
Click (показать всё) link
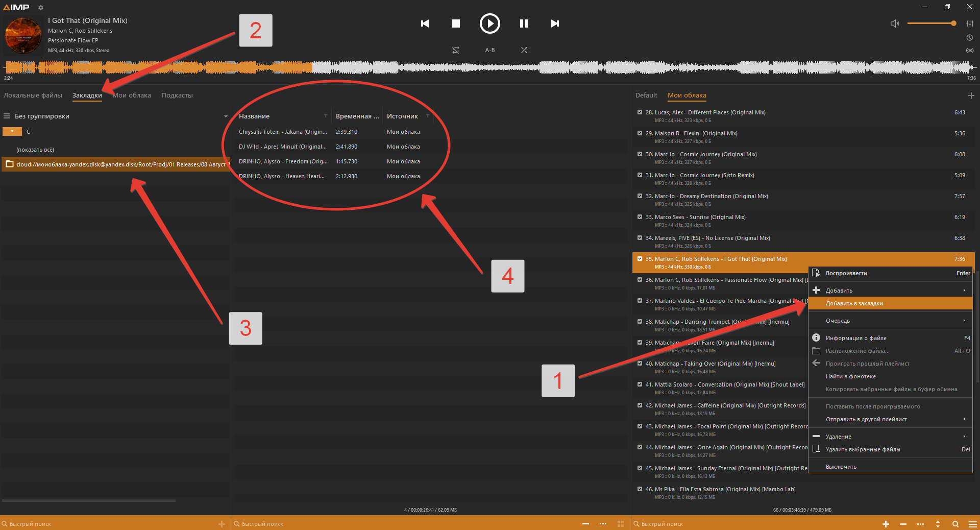(x=35, y=150)
